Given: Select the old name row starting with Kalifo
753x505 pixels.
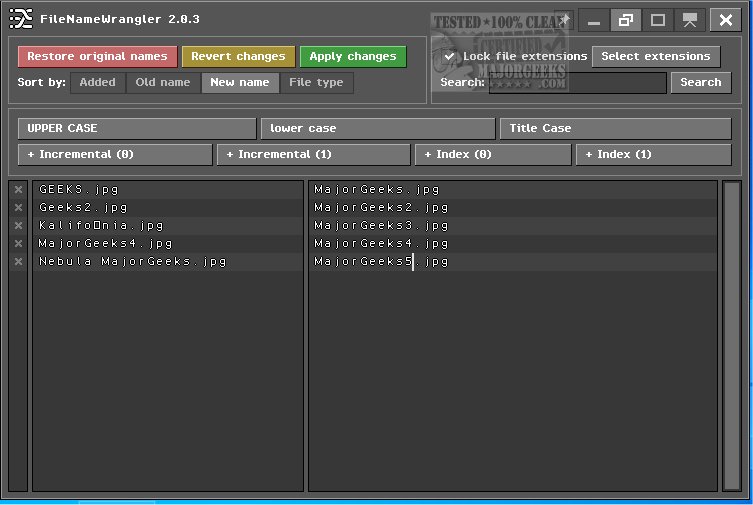Looking at the screenshot, I should coord(168,226).
